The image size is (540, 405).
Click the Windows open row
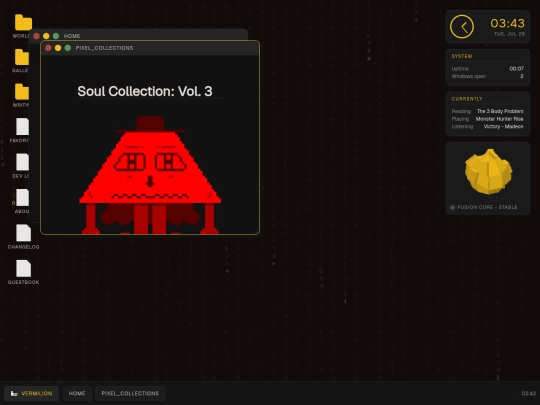[488, 76]
